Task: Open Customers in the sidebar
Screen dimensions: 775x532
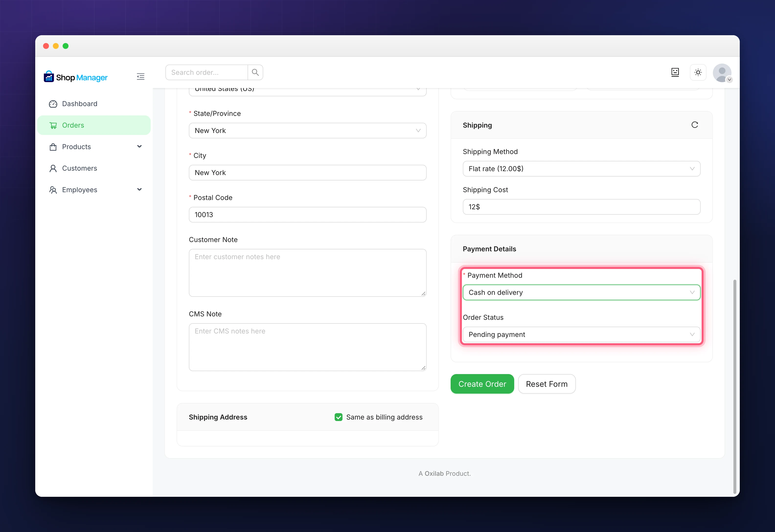Action: pyautogui.click(x=94, y=168)
